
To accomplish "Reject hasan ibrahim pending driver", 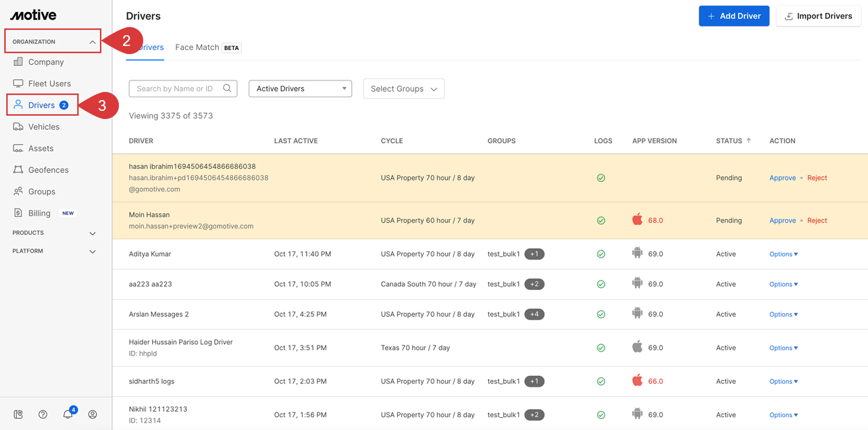I will 817,178.
